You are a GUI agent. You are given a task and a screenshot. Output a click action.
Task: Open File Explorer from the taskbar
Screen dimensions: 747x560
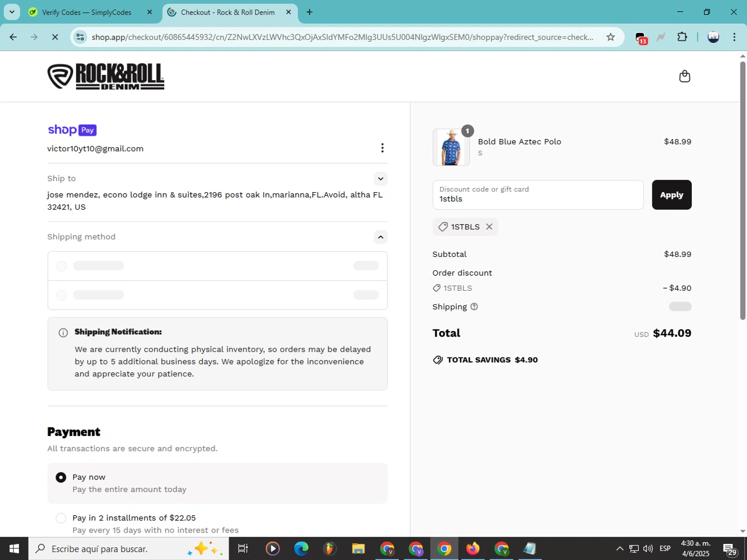(x=358, y=549)
